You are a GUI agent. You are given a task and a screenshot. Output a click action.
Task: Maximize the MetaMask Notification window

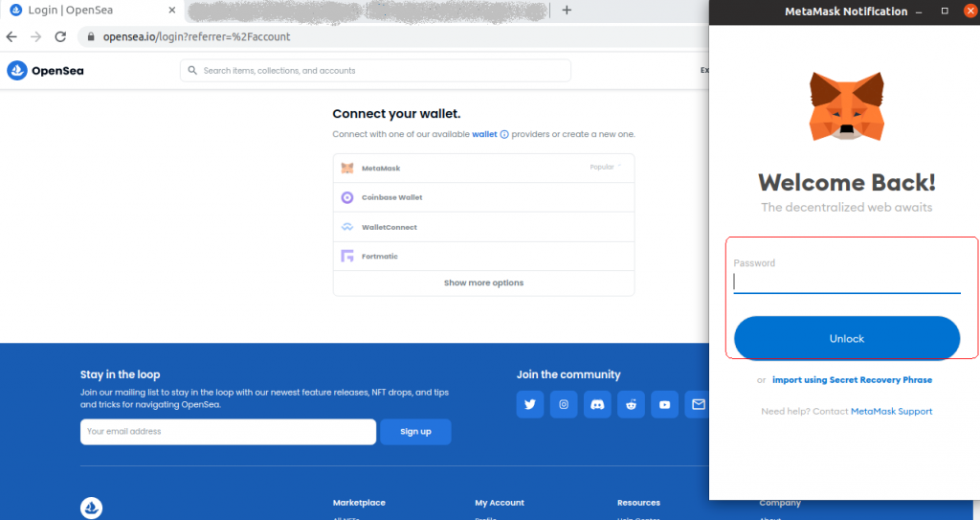945,11
